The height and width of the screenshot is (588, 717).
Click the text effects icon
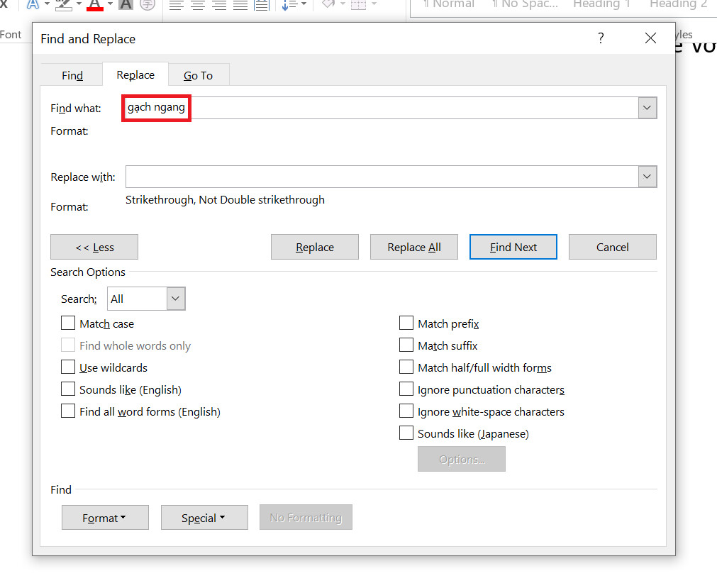[x=33, y=5]
